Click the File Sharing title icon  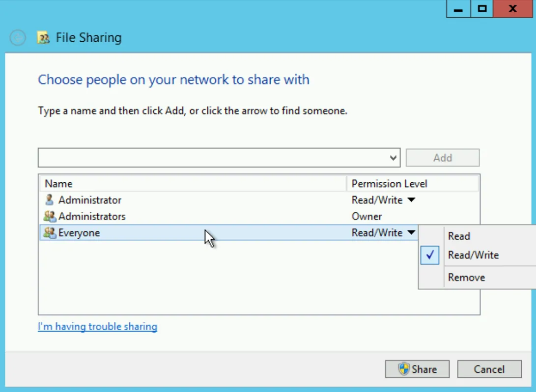[43, 38]
